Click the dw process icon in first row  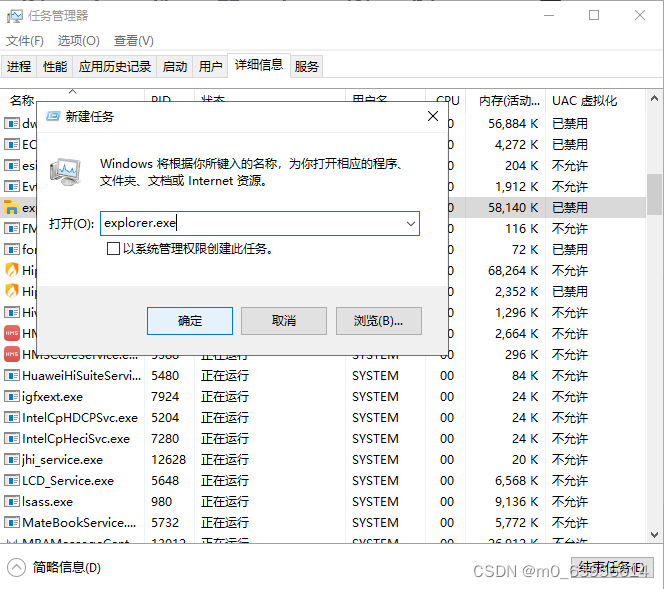[12, 123]
